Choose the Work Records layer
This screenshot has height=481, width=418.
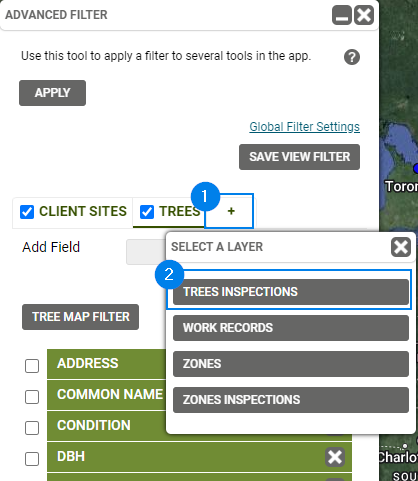click(x=291, y=328)
